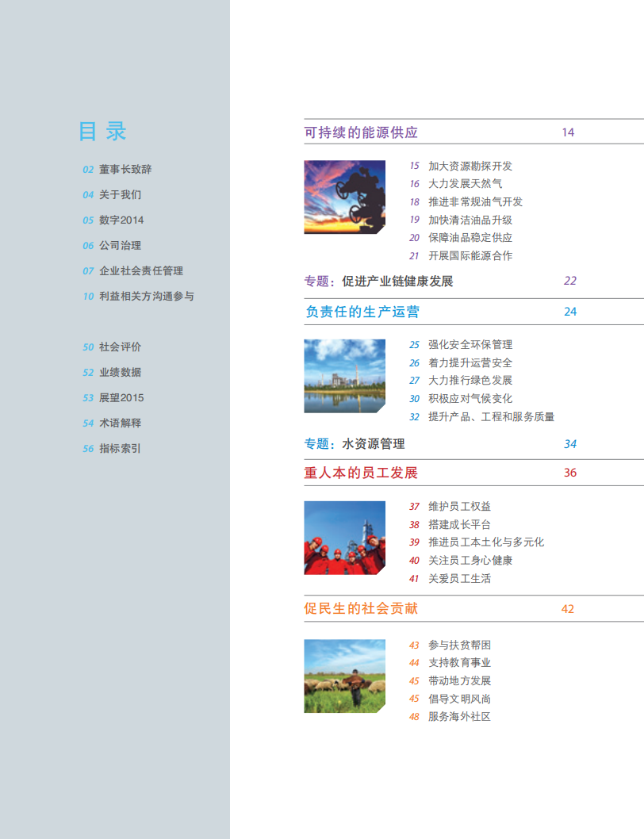The height and width of the screenshot is (839, 644).
Task: Open the 术语解释 glossary entry
Action: (x=116, y=423)
